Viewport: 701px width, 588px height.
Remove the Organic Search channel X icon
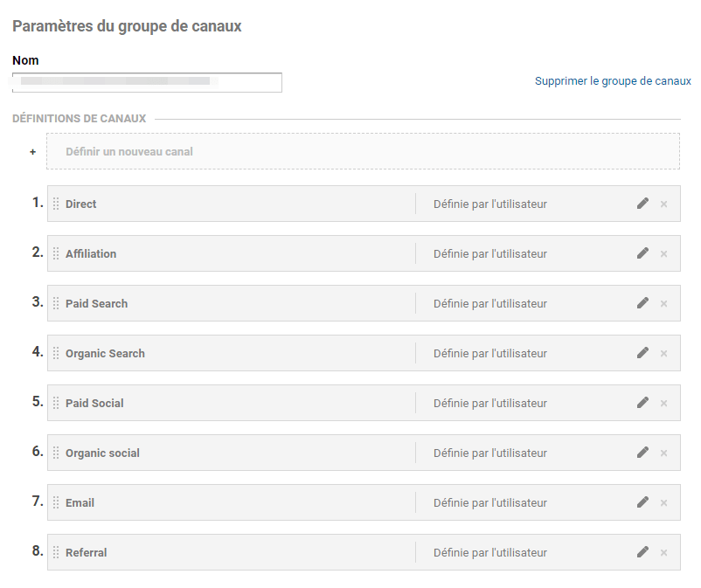pos(664,354)
